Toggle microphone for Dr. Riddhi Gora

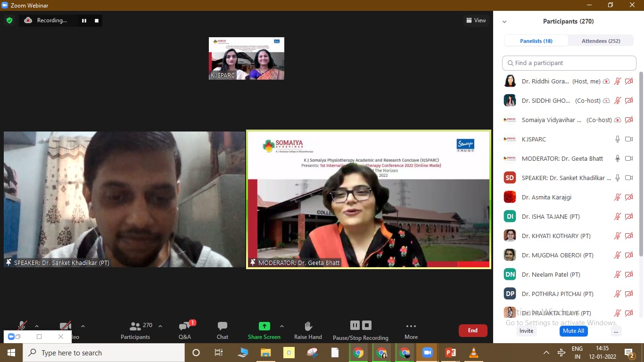coord(618,81)
